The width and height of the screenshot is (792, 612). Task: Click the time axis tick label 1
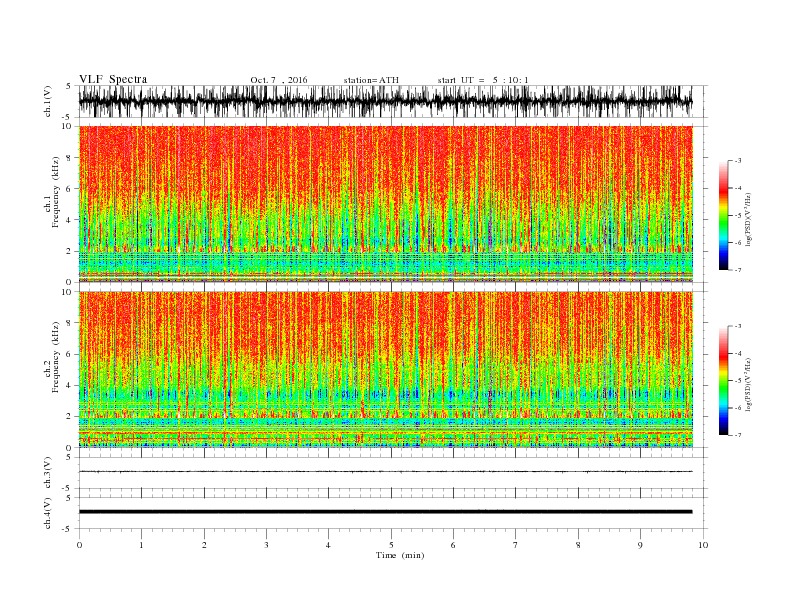(141, 545)
